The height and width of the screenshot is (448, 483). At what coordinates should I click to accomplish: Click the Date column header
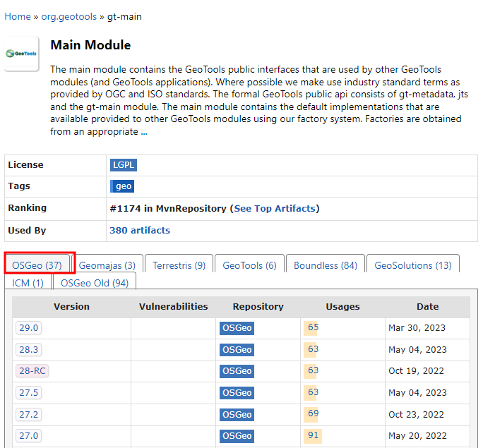point(427,306)
